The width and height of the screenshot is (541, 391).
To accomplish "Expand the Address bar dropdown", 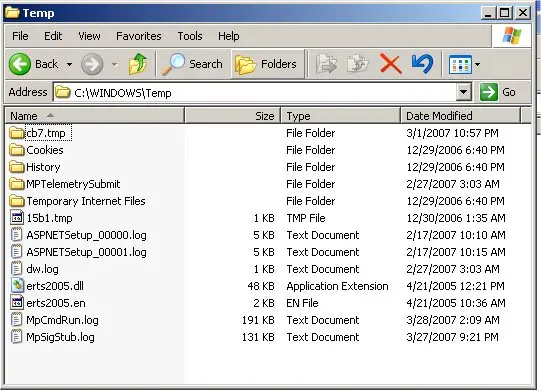I will (464, 92).
